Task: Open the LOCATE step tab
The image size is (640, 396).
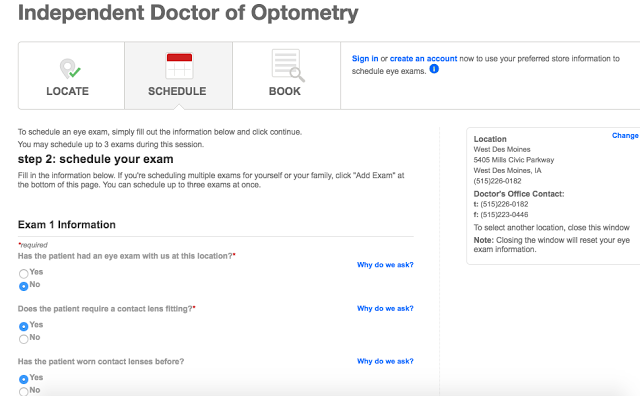Action: (71, 76)
